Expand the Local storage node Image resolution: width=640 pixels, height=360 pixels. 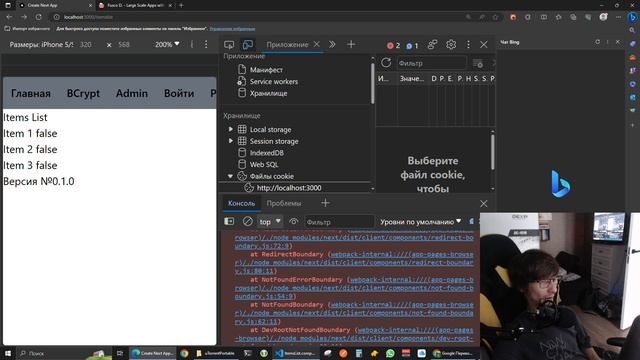(x=231, y=129)
